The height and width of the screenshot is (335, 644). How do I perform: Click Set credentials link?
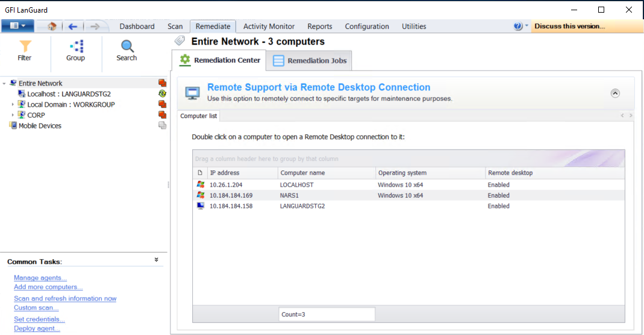click(x=39, y=319)
